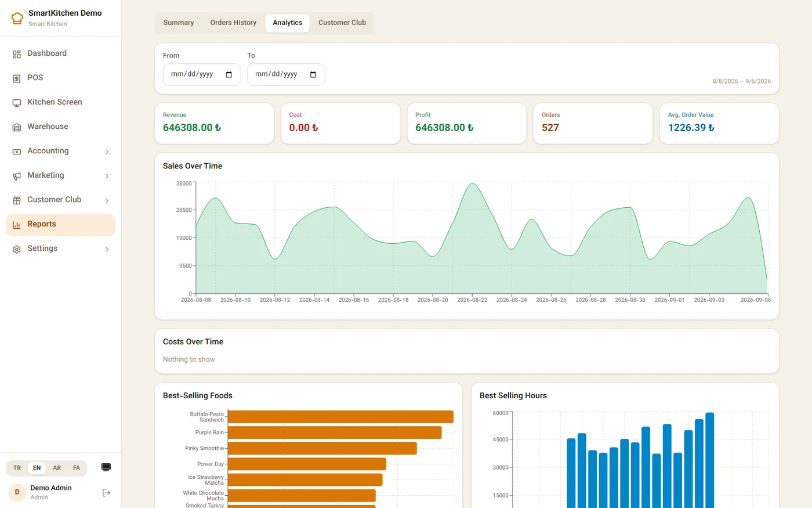Click the Buffalo Pesto Sandwich bar
This screenshot has width=812, height=508.
click(x=340, y=417)
